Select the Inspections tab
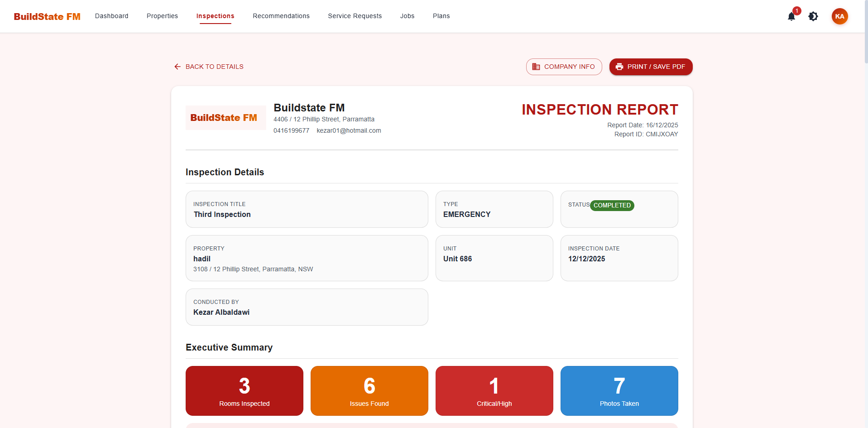868x428 pixels. point(215,16)
